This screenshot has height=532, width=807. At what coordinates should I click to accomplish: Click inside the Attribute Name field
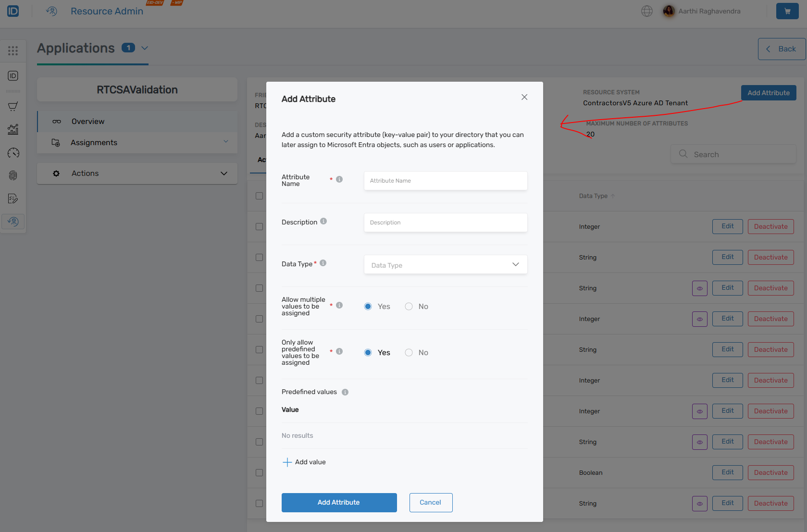(445, 180)
